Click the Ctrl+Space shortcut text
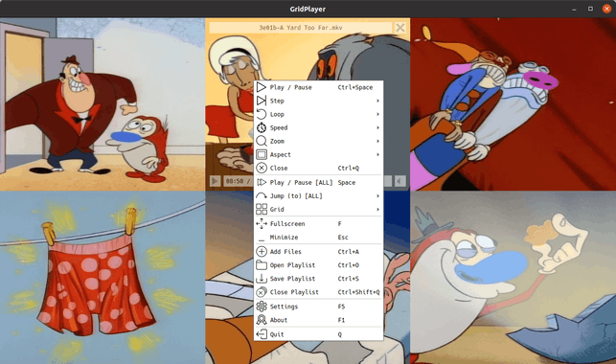The height and width of the screenshot is (364, 616). [355, 87]
